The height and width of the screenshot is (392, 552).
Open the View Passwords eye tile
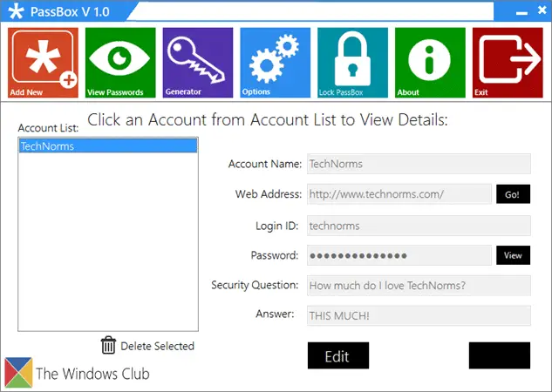pos(120,63)
